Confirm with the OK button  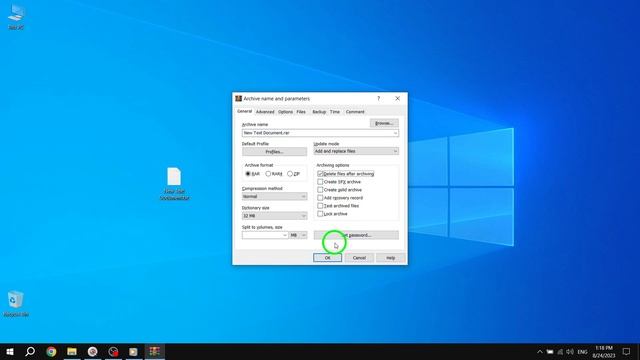[x=327, y=258]
